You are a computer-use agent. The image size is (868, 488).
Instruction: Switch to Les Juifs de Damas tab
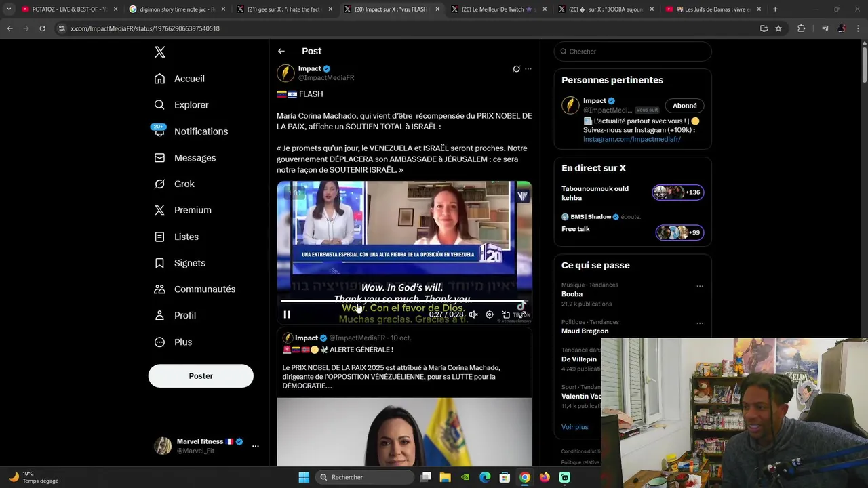point(713,9)
